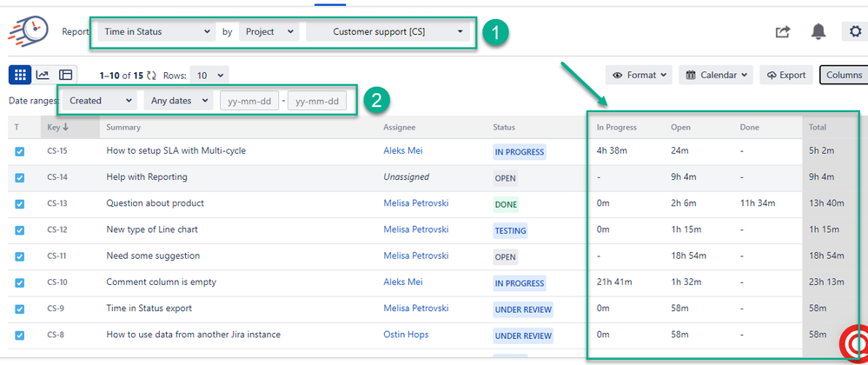Click the UNDER REVIEW badge on CS-9

click(523, 309)
